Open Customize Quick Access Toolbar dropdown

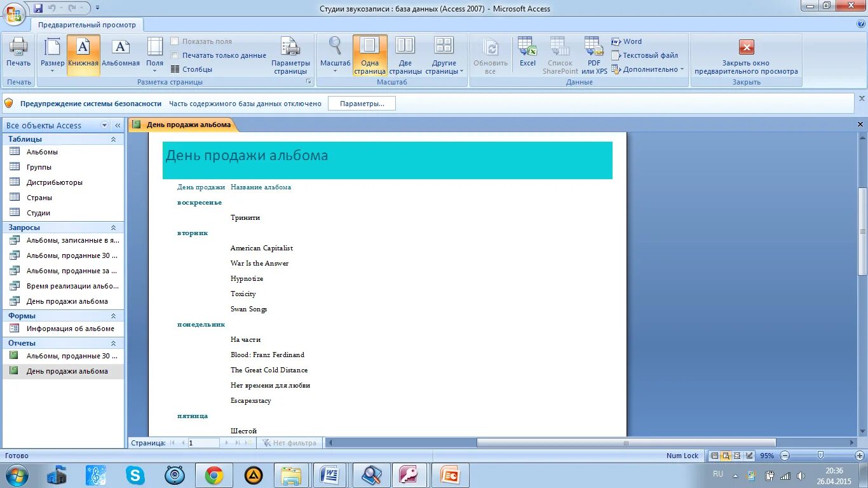(98, 8)
